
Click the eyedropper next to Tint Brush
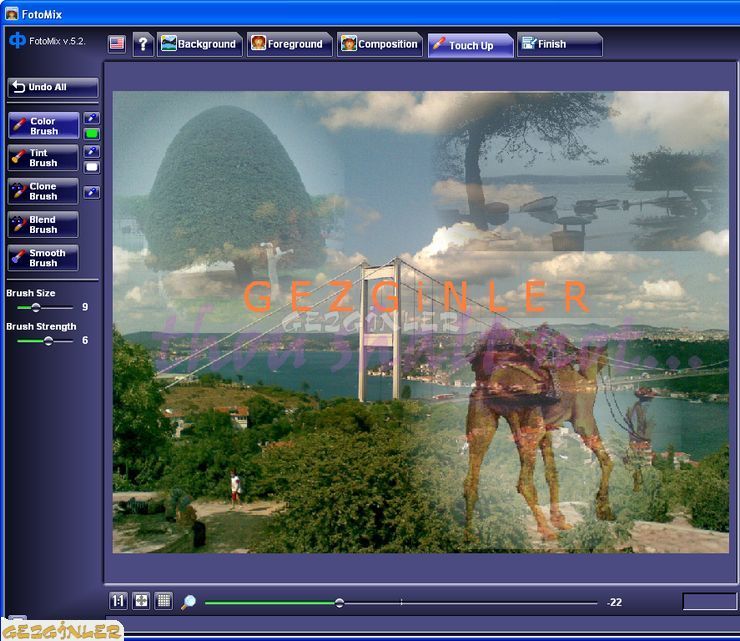point(92,152)
